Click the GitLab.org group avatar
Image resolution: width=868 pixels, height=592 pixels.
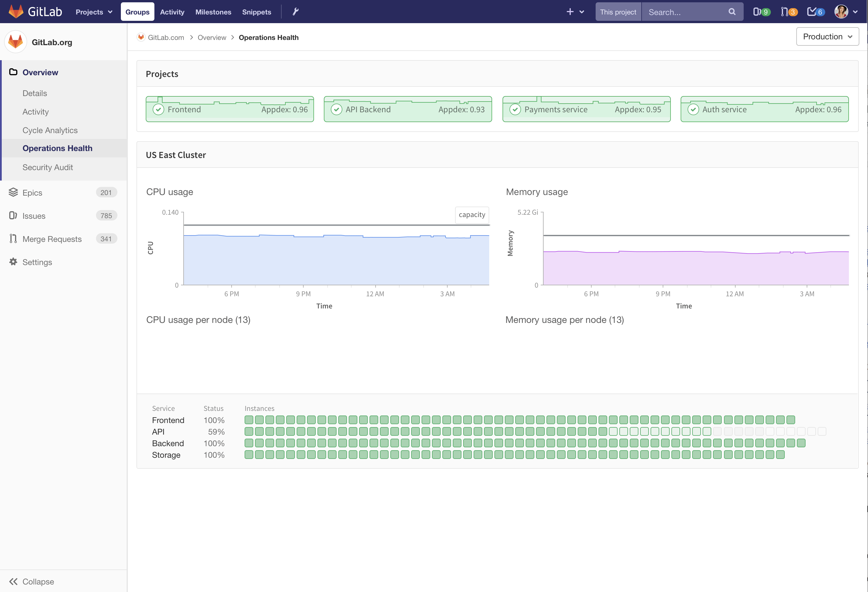(16, 42)
